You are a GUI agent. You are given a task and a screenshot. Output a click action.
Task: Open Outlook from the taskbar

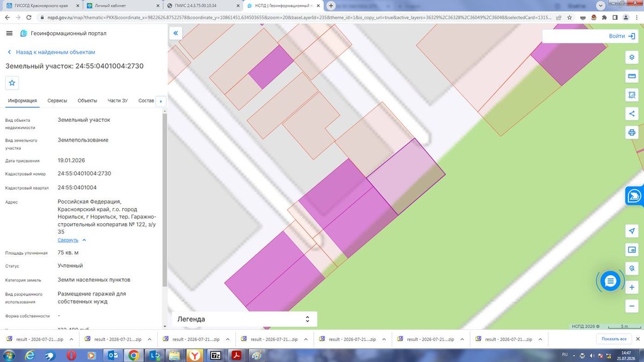(x=113, y=355)
